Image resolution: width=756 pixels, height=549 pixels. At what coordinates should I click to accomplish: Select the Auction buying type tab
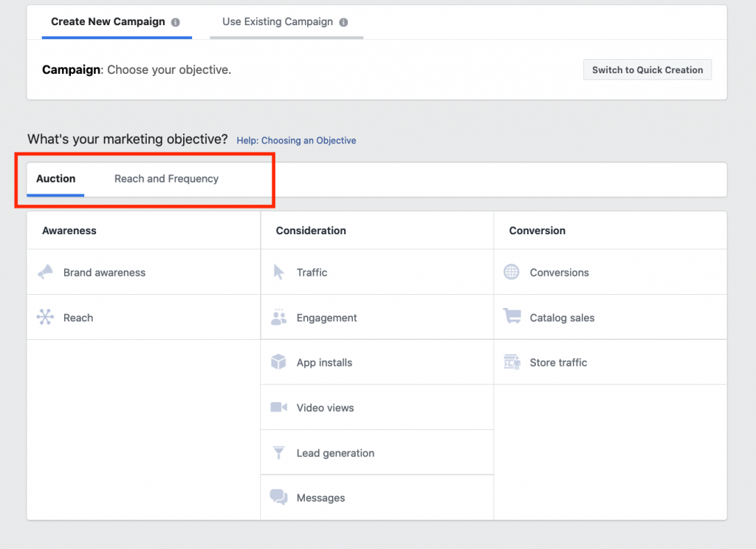[55, 179]
